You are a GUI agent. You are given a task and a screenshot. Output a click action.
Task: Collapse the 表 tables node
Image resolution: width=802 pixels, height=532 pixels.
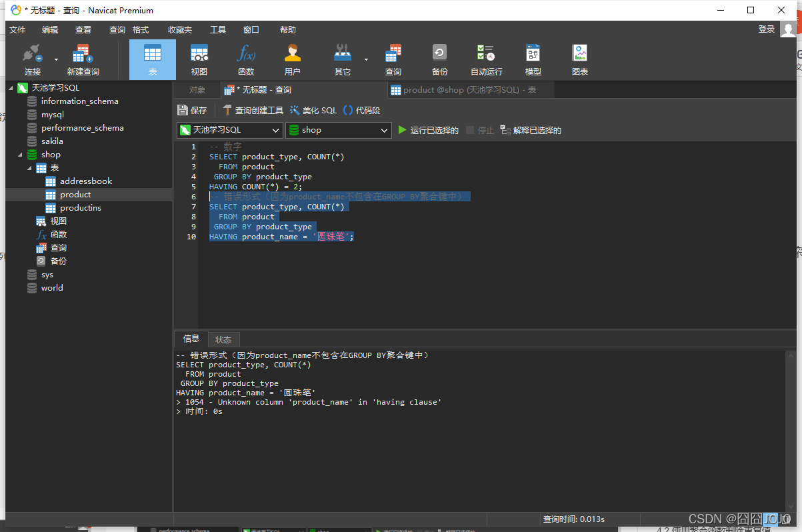pyautogui.click(x=29, y=168)
